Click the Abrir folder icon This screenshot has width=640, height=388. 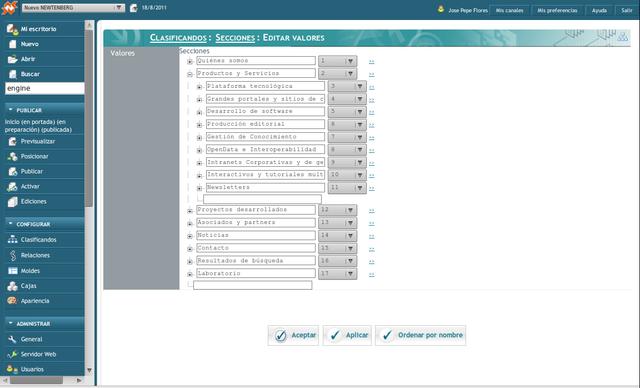click(12, 59)
